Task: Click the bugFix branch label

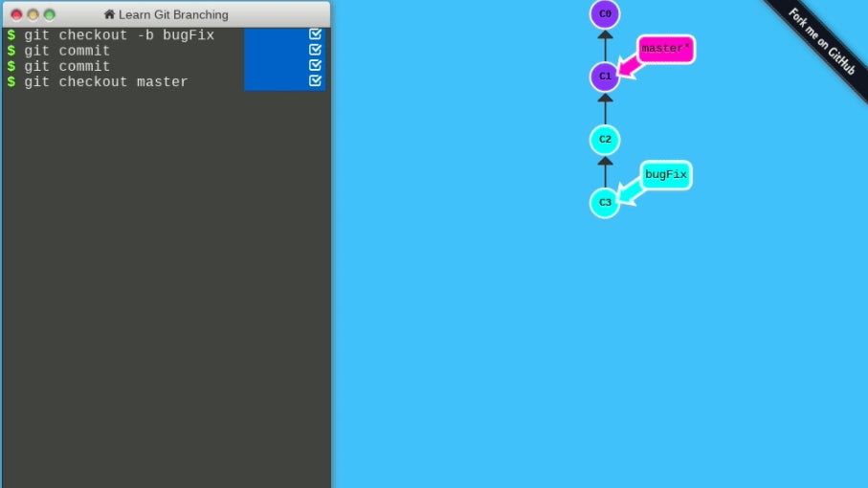Action: 666,175
